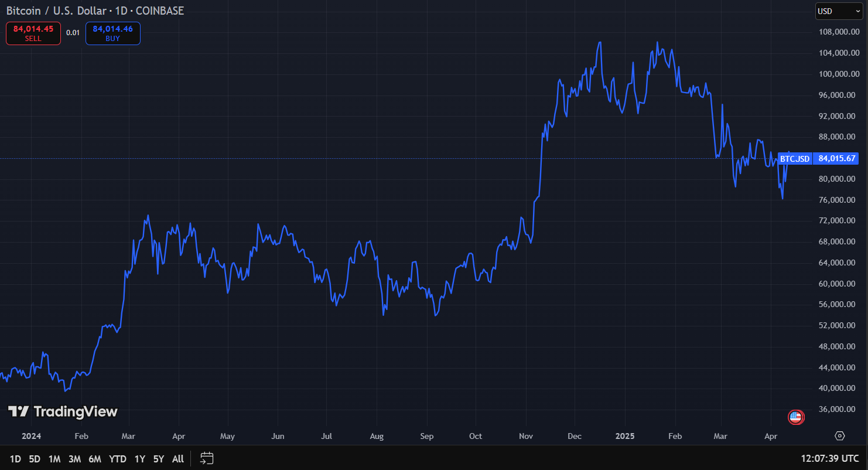Click the 2025 label on time axis

[625, 436]
